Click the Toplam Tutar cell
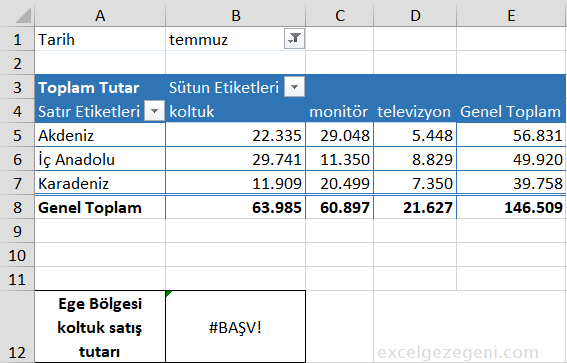 100,87
